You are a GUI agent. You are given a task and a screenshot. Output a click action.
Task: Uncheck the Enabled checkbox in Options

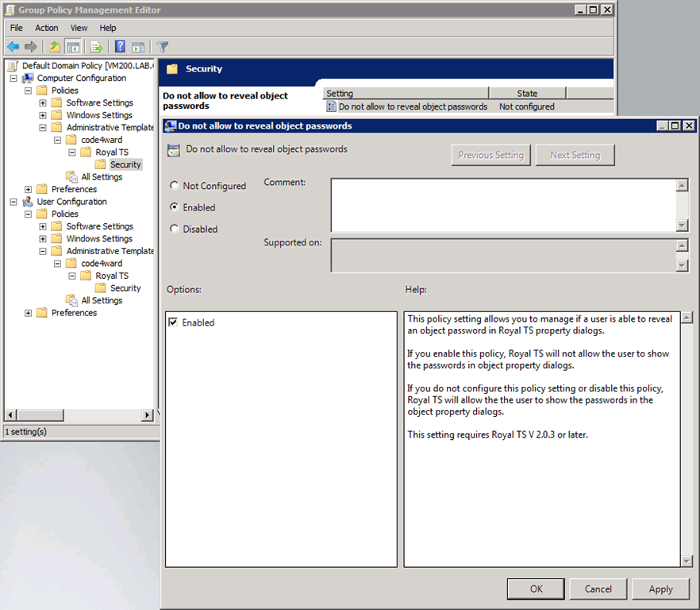173,322
